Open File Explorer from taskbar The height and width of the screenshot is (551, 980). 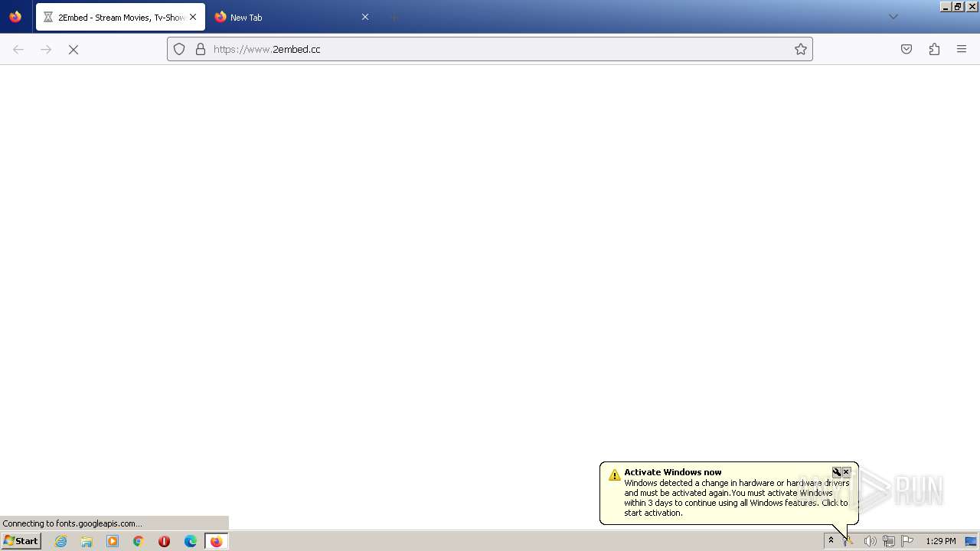tap(87, 541)
